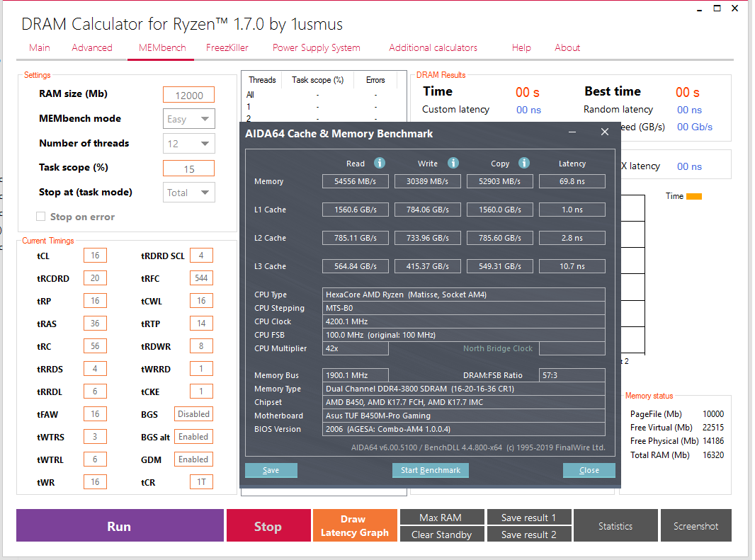This screenshot has width=755, height=560.
Task: Open the Stop at task mode dropdown
Action: pyautogui.click(x=188, y=193)
